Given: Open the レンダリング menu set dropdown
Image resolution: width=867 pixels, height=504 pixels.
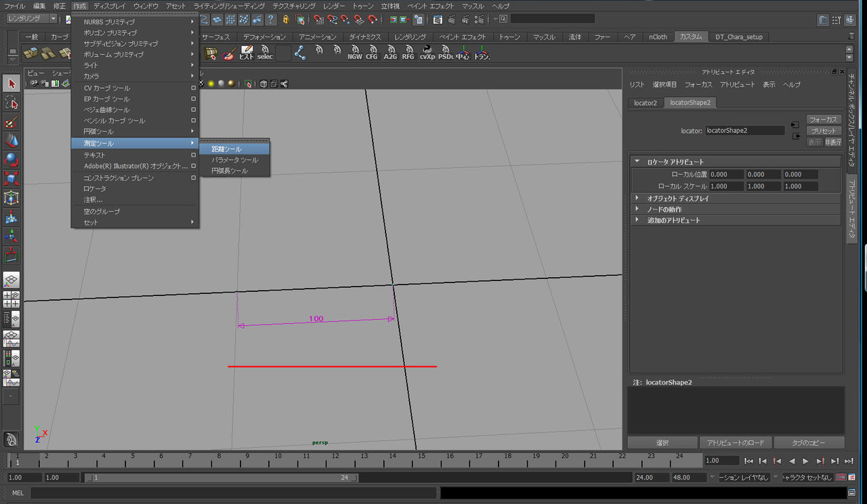Looking at the screenshot, I should point(31,18).
